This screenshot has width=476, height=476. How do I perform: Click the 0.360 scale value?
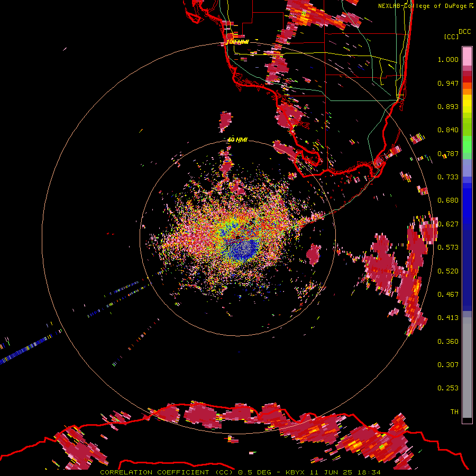coord(448,342)
